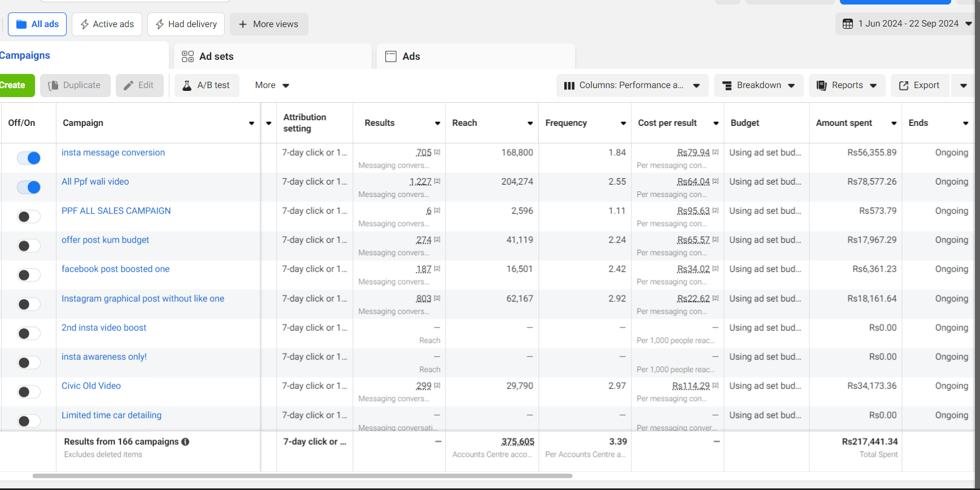Open Had delivery view with lightning icon
980x490 pixels.
(186, 24)
